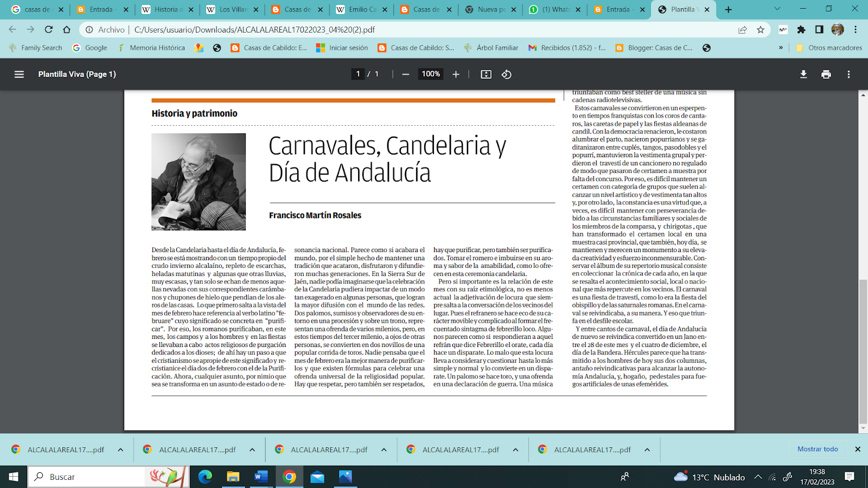The width and height of the screenshot is (868, 488).
Task: Share this page from address bar
Action: pyautogui.click(x=742, y=30)
